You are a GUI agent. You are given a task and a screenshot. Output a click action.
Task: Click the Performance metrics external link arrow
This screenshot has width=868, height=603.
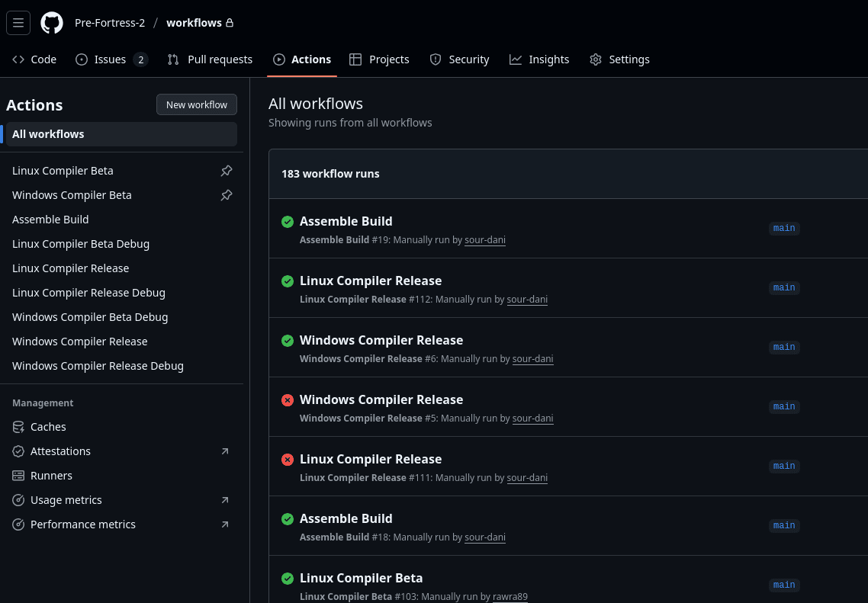[225, 524]
